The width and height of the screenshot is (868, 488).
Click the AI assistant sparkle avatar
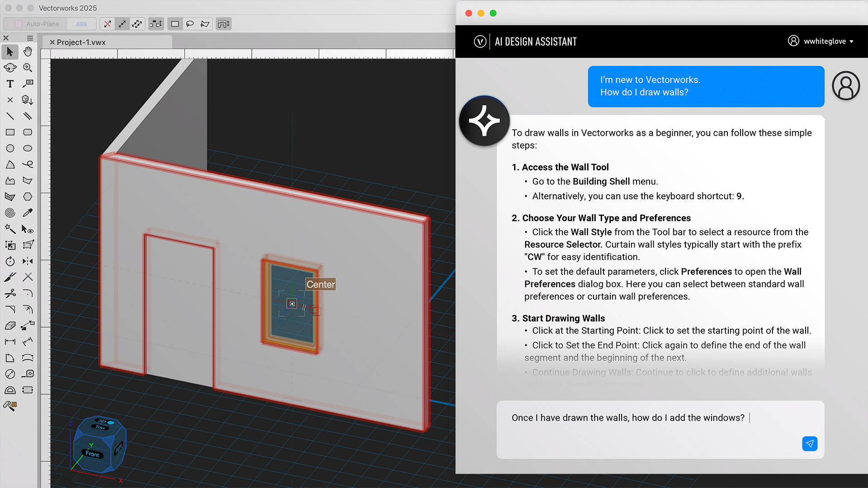pos(484,121)
